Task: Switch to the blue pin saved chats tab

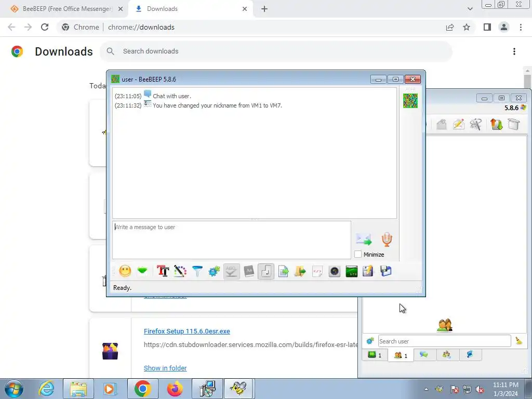Action: pos(470,354)
